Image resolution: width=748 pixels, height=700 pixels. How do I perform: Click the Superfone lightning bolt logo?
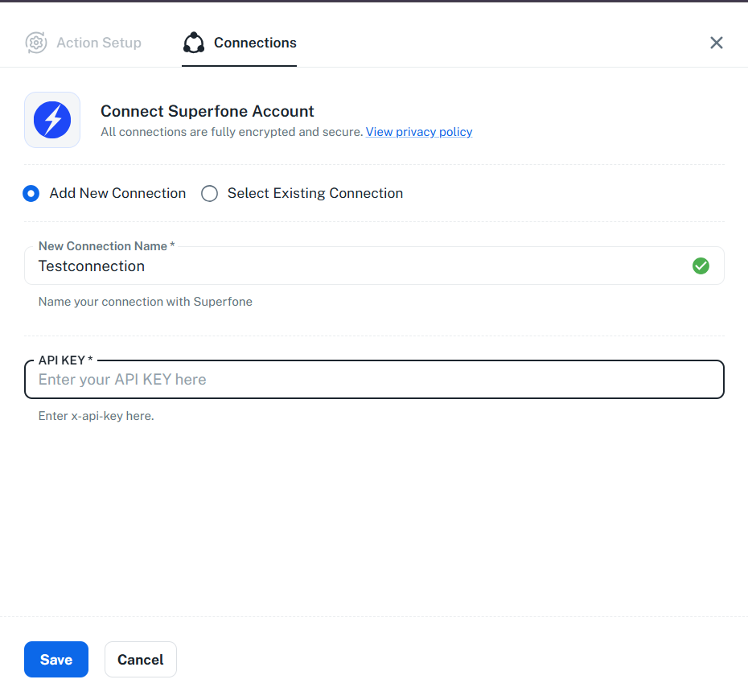tap(52, 120)
